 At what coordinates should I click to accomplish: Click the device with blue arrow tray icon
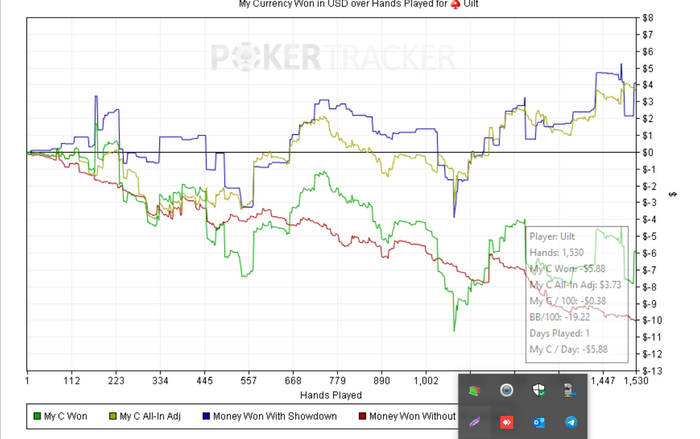pos(570,390)
